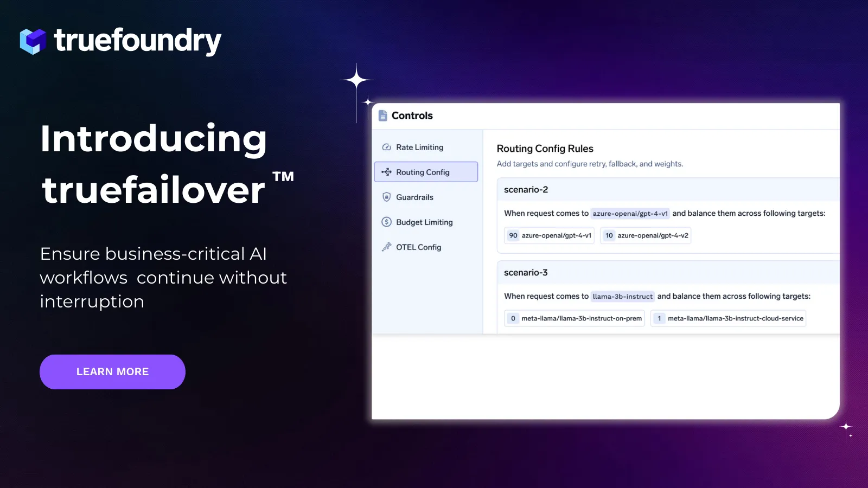Click the llama-3b-instruct request model tag

tap(623, 297)
